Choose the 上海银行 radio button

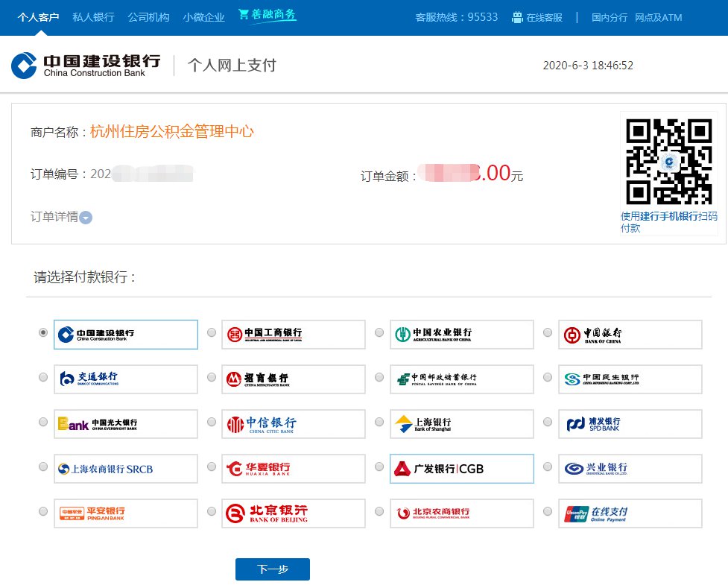pos(379,422)
